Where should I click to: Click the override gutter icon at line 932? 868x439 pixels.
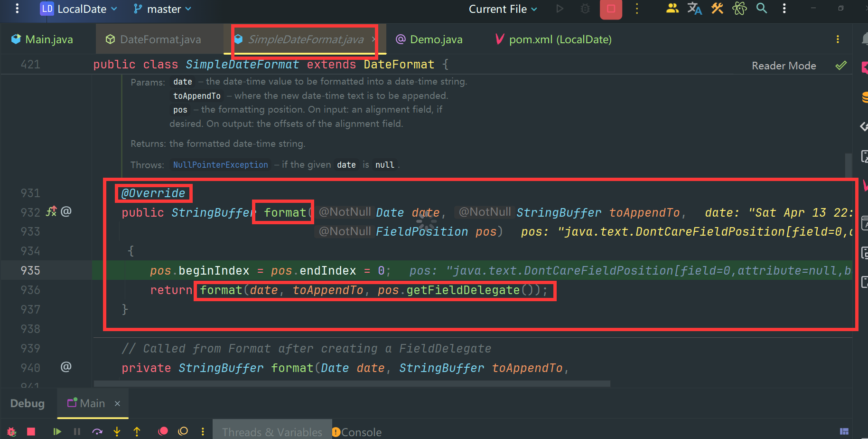pos(51,211)
